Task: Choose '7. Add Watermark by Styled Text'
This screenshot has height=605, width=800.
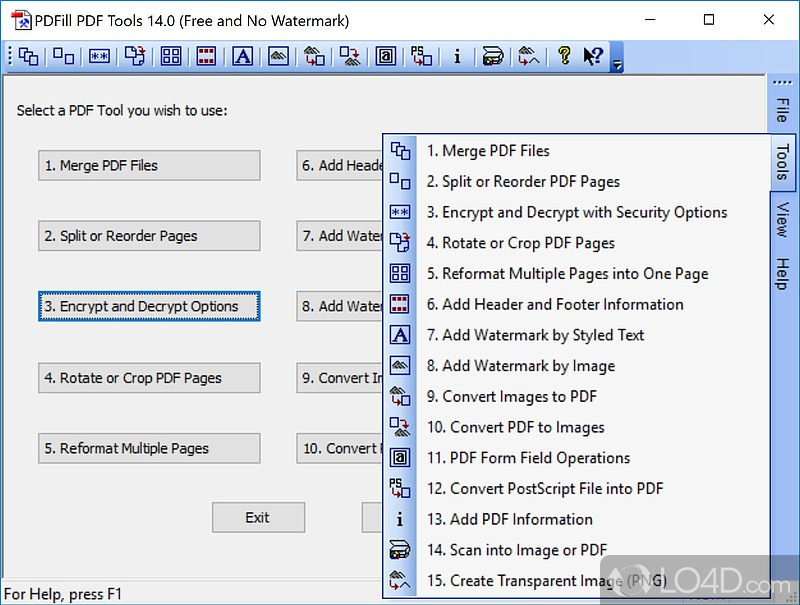Action: (576, 335)
